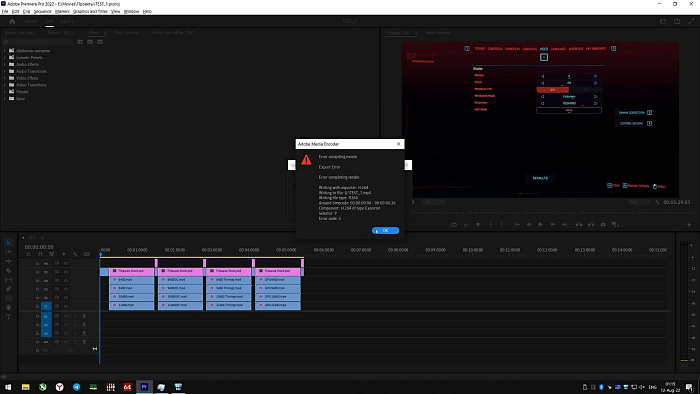Click Mark In button in Program monitor
This screenshot has width=700, height=394.
click(x=490, y=224)
